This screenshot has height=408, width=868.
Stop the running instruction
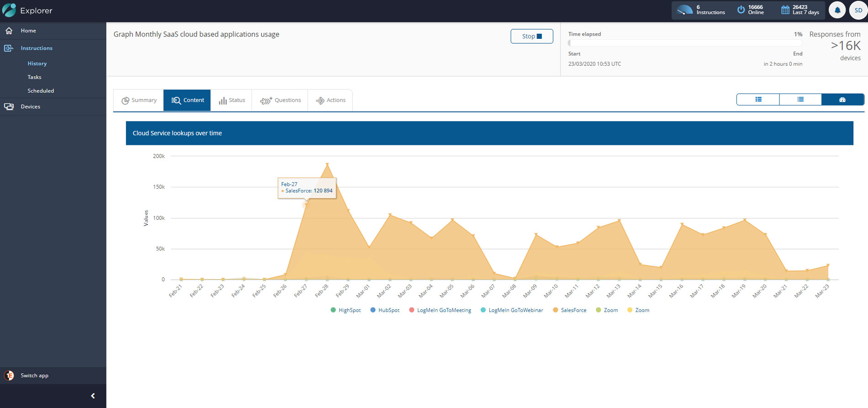(532, 36)
